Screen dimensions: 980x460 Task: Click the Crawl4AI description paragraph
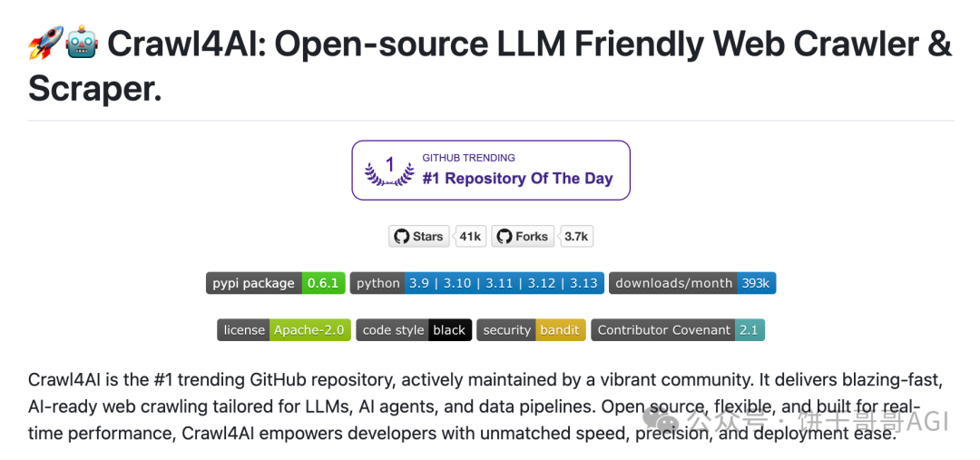pyautogui.click(x=481, y=406)
